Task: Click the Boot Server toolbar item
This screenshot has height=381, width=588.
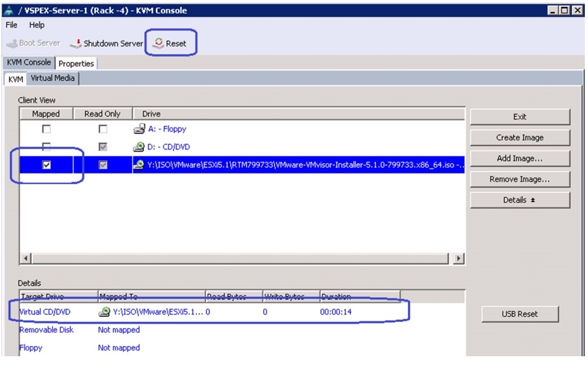Action: pos(34,43)
